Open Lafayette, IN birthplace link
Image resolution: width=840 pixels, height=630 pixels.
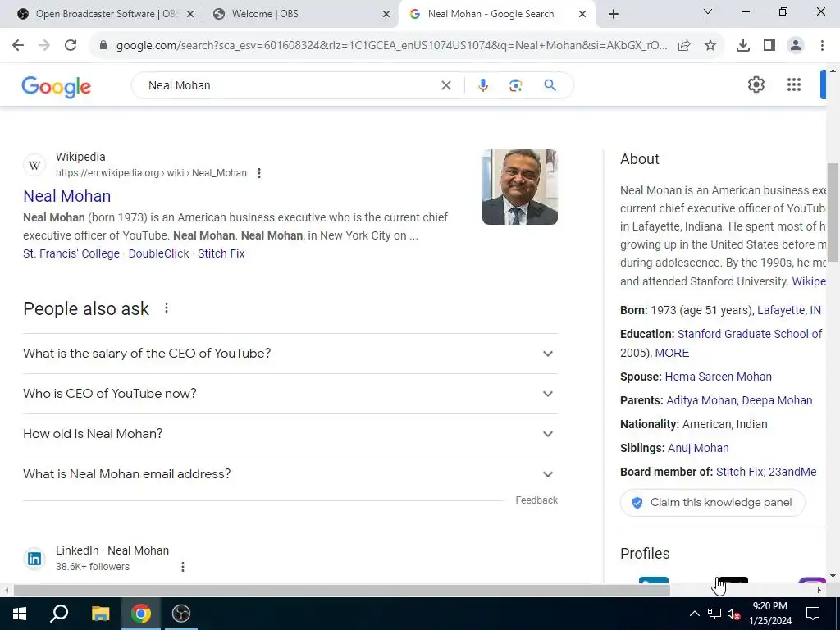(789, 310)
